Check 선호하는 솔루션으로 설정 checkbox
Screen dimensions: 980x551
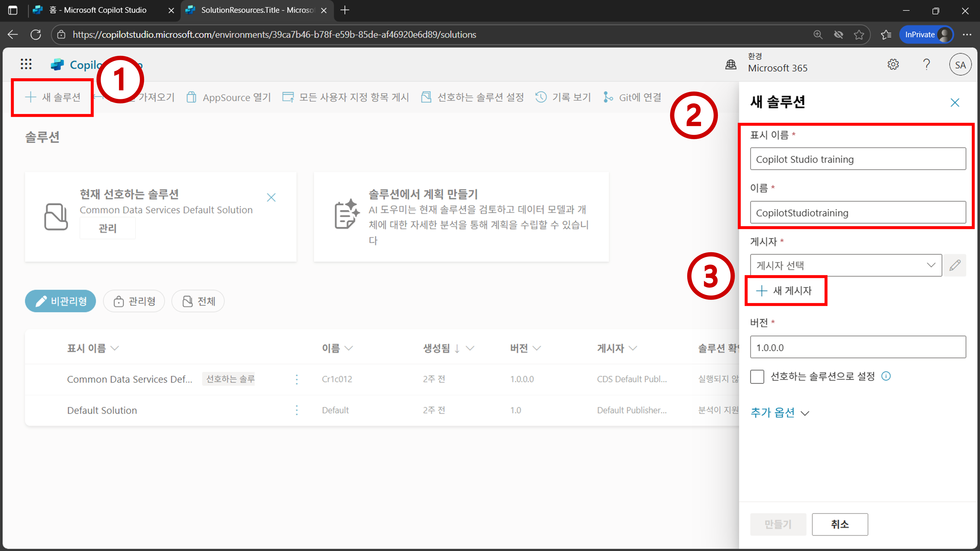pos(757,377)
